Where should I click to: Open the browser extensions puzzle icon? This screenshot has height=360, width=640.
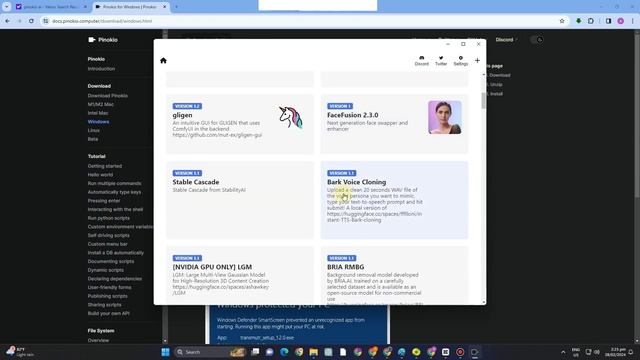click(591, 21)
